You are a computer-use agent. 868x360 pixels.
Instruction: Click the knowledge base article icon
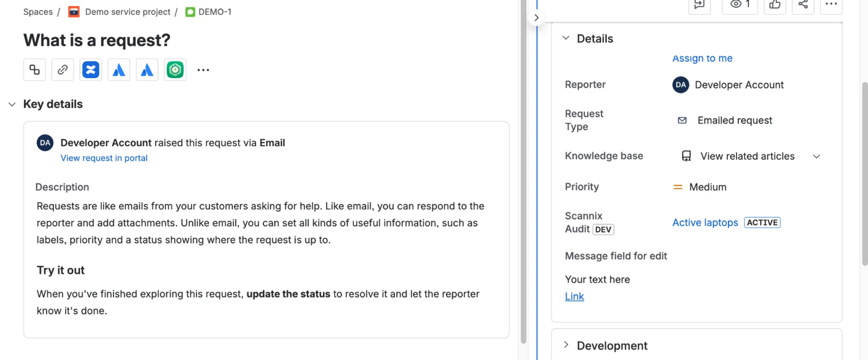[x=686, y=156]
